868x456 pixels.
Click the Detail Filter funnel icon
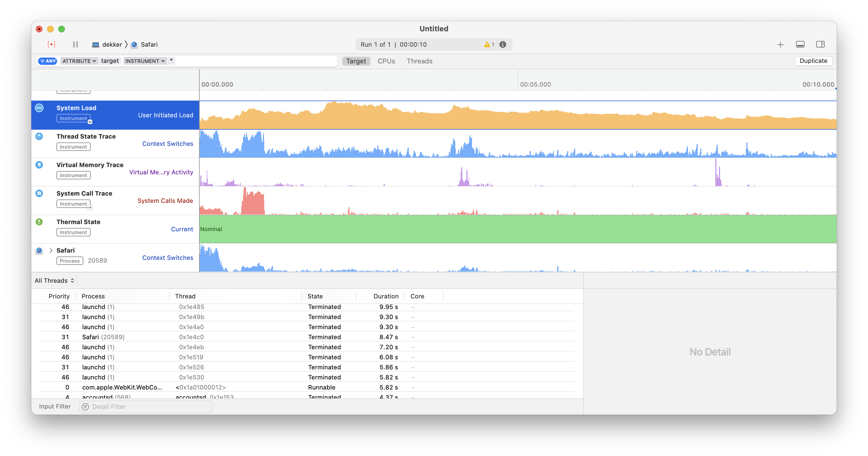coord(86,407)
